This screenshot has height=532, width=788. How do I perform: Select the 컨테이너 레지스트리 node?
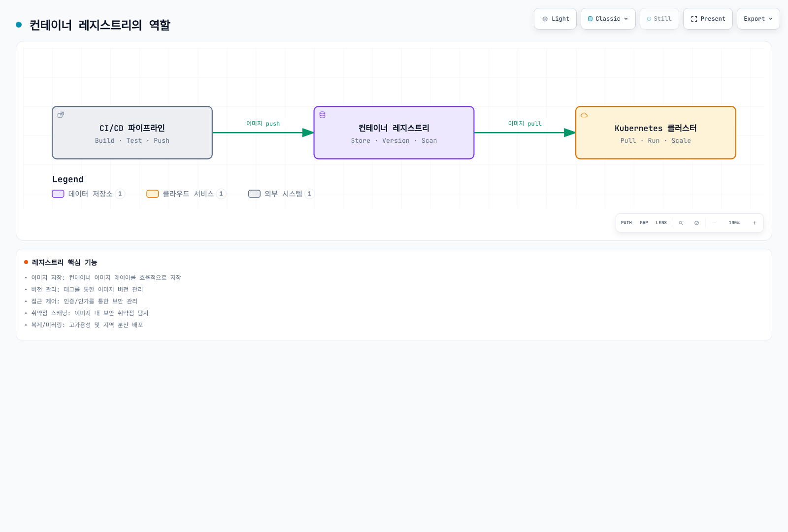pos(394,133)
